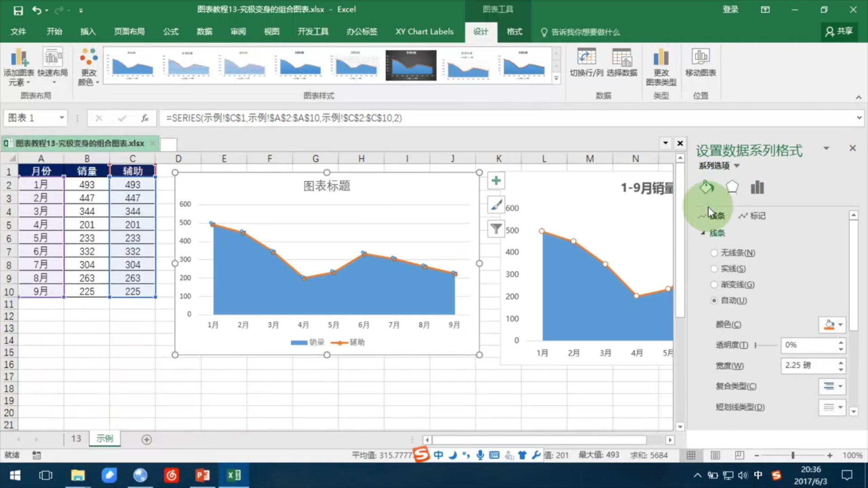
Task: Click the green plus Chart Elements button
Action: [x=496, y=181]
